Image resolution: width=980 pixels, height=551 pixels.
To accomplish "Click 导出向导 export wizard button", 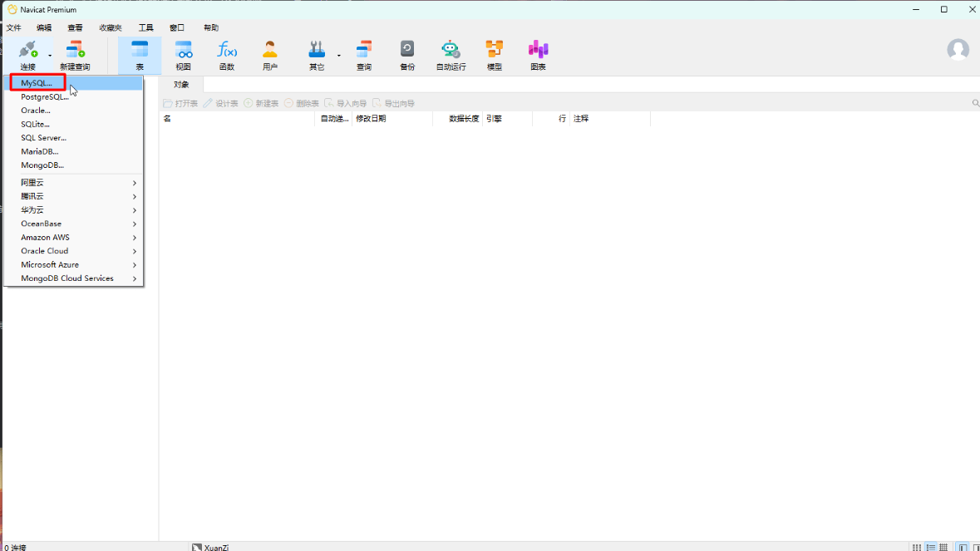I will point(394,103).
